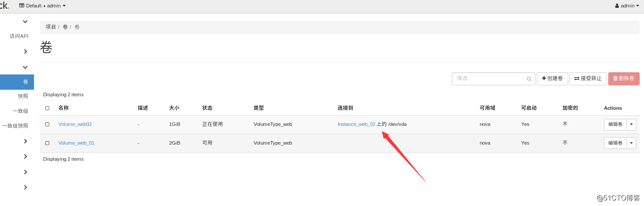Click VolumeType_web in the Volume_web_01 row
The image size is (644, 206).
coord(273,143)
